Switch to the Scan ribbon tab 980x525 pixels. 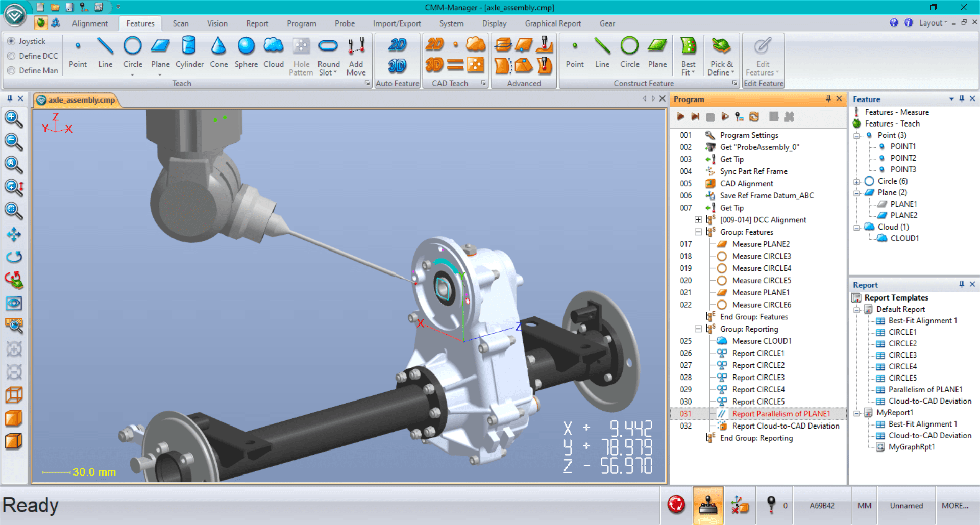coord(180,23)
